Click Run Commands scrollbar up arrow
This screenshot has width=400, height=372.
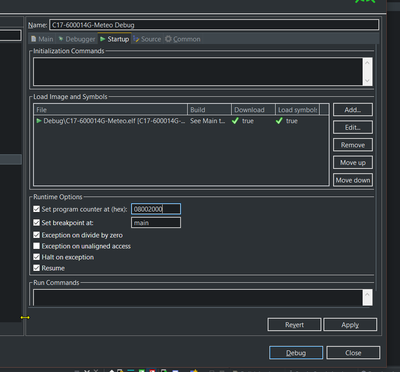(x=367, y=295)
